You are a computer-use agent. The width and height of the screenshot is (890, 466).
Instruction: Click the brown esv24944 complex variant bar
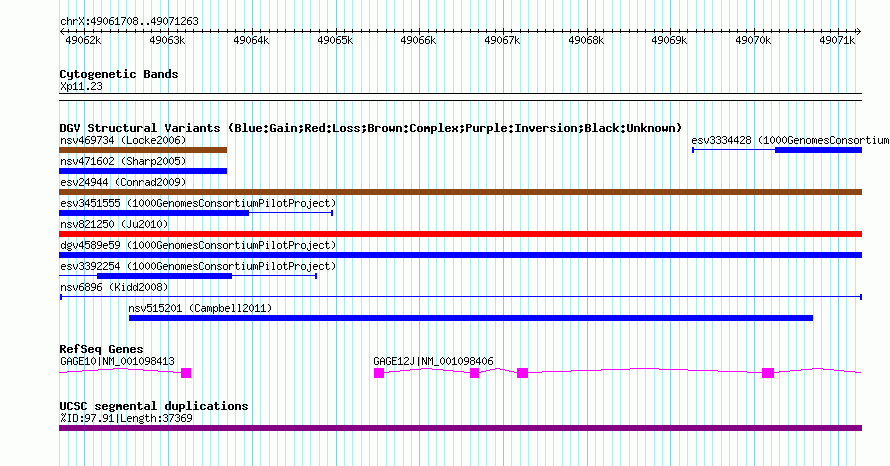pos(460,192)
